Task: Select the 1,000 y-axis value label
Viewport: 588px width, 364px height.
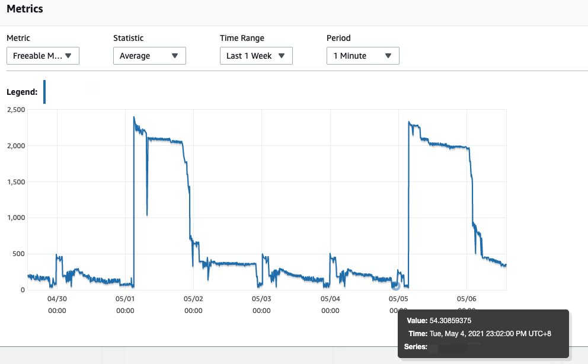Action: click(15, 218)
